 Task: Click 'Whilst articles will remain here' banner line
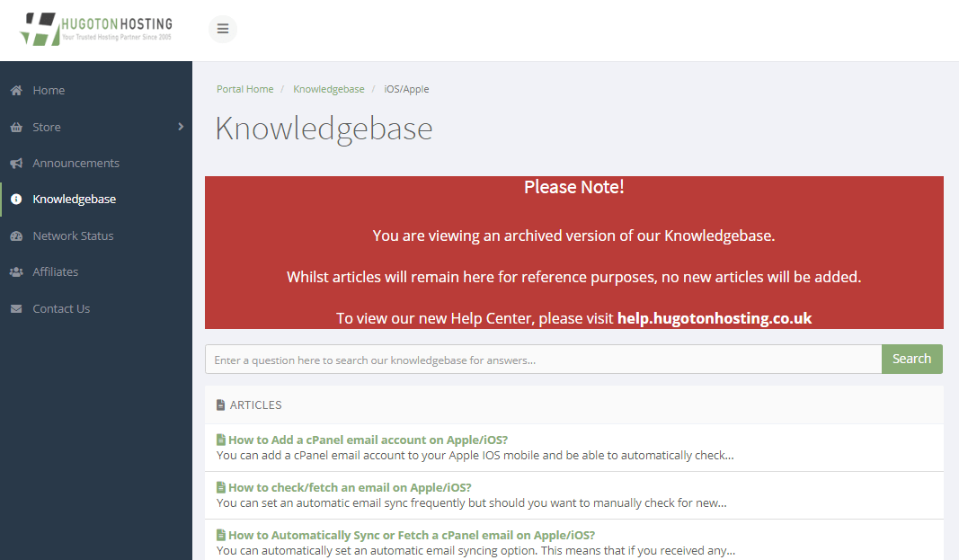573,278
